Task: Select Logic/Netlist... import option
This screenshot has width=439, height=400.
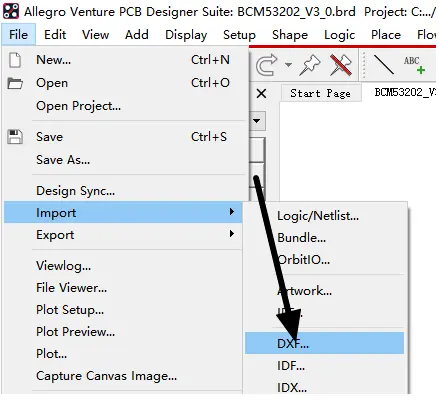Action: 318,216
